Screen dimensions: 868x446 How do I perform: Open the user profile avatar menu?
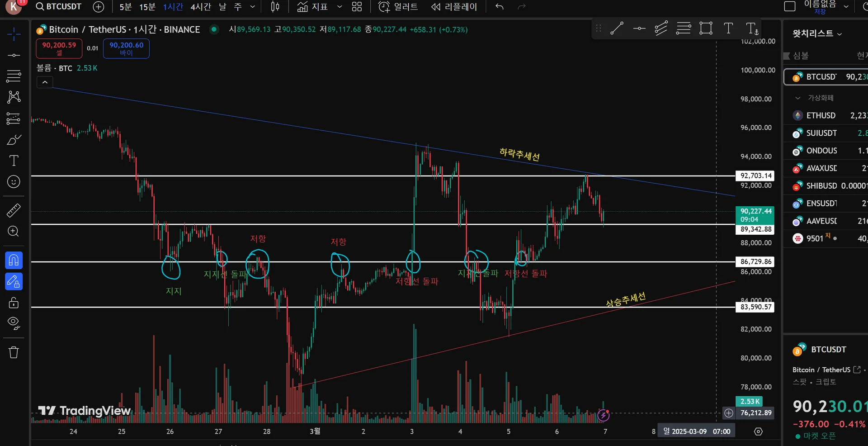click(14, 6)
